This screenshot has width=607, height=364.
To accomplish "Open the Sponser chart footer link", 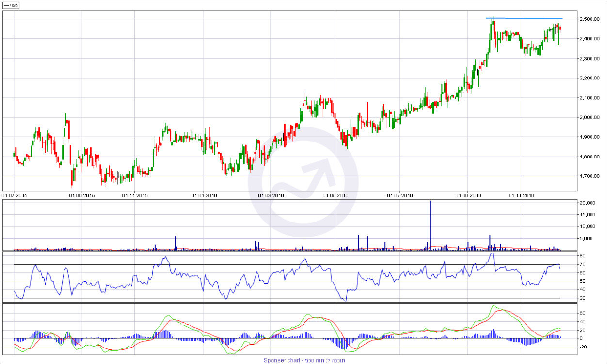I will pos(303,360).
